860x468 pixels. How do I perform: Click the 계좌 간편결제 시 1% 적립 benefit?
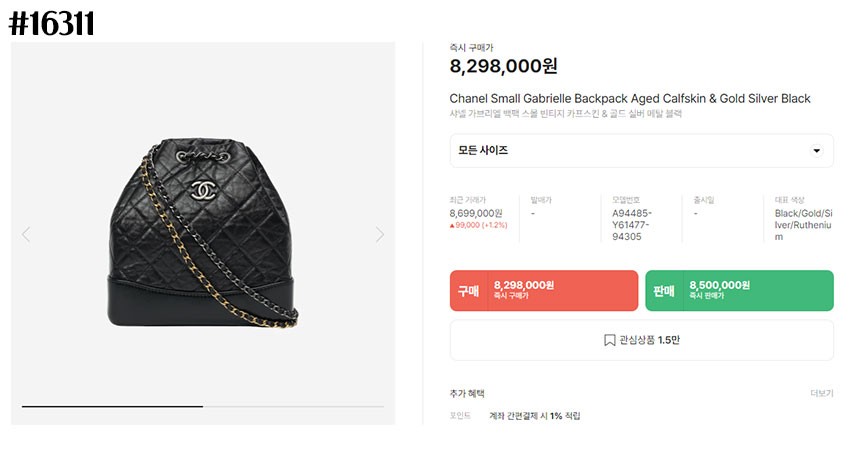point(534,416)
